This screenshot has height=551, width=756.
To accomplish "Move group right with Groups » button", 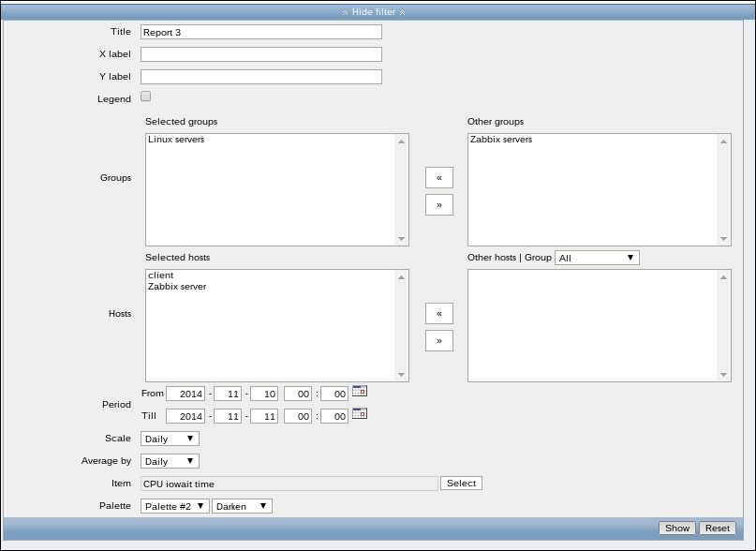I will tap(438, 204).
